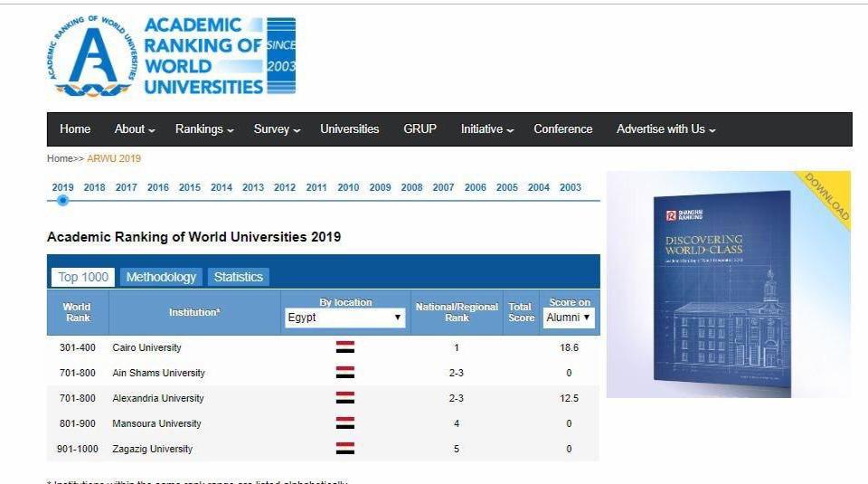
Task: Select year 2018 on the timeline
Action: 94,188
